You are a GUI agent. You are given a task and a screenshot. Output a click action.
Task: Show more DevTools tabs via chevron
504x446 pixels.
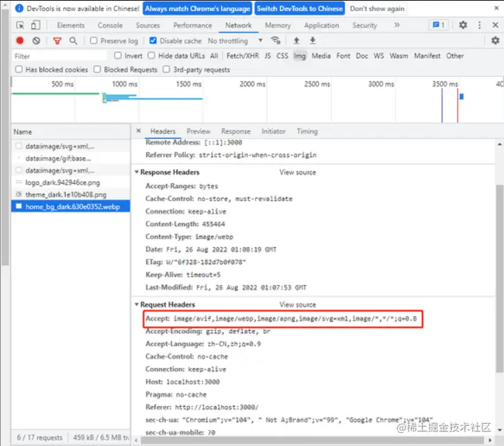[397, 25]
